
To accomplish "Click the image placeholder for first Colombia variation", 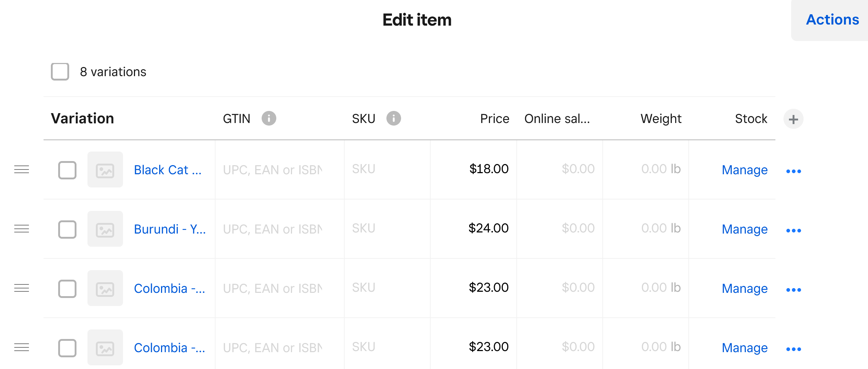I will [x=105, y=288].
